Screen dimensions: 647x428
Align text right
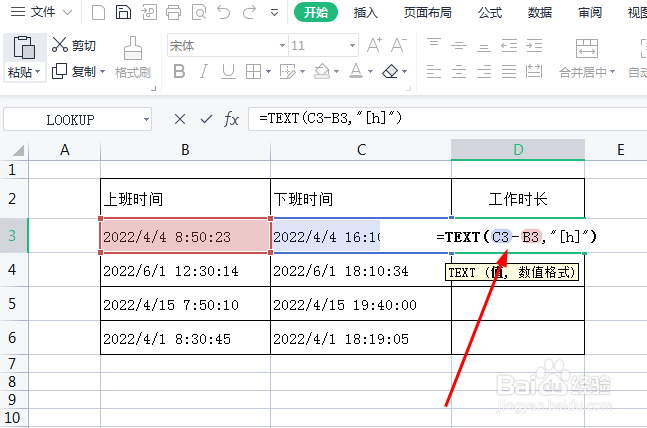tap(484, 71)
